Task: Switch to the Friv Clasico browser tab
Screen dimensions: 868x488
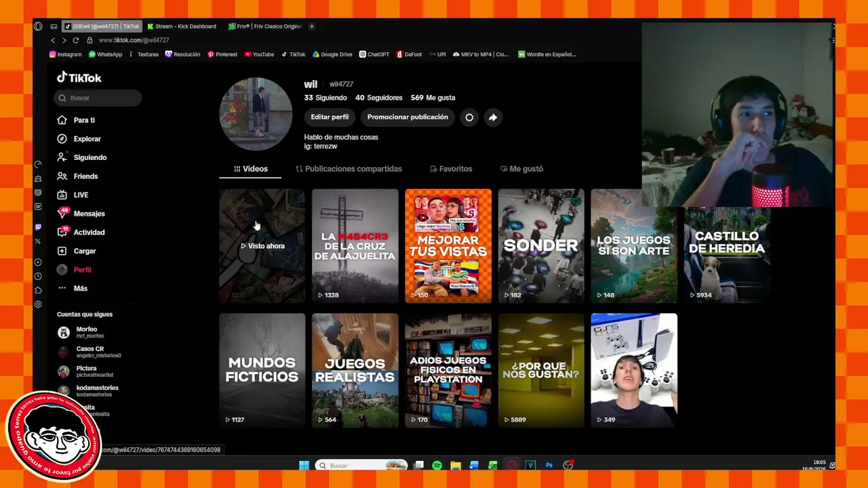Action: click(264, 26)
